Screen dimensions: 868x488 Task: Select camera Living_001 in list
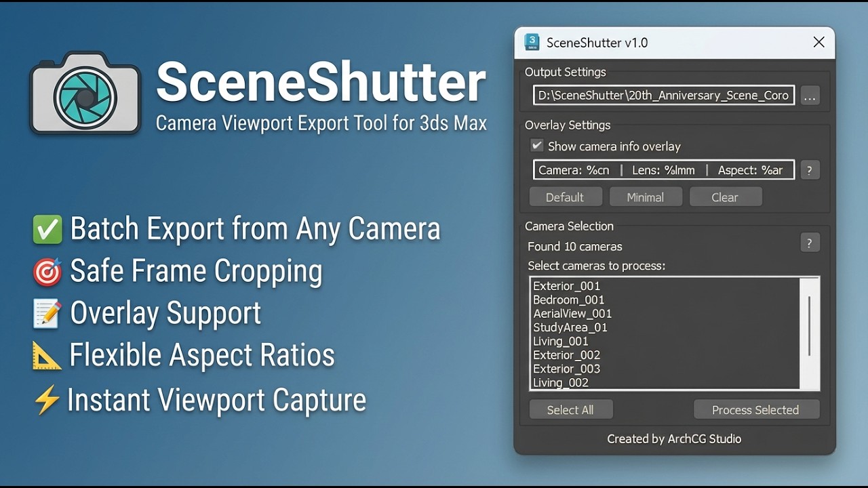tap(664, 342)
